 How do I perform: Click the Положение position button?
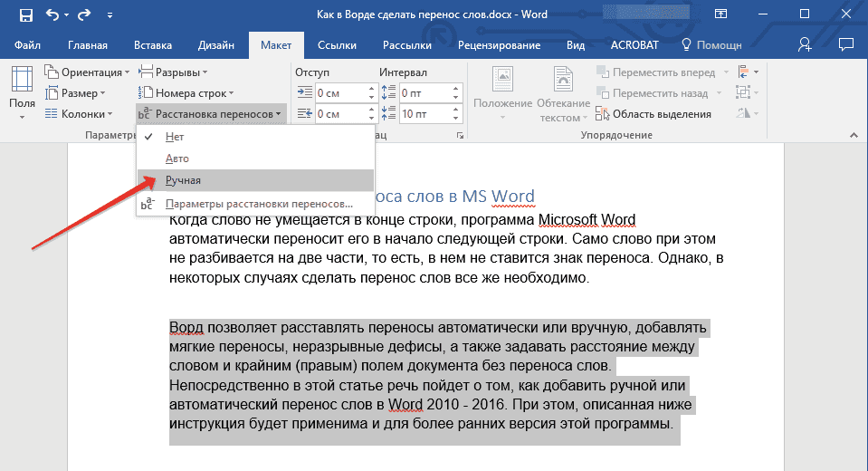tap(502, 92)
